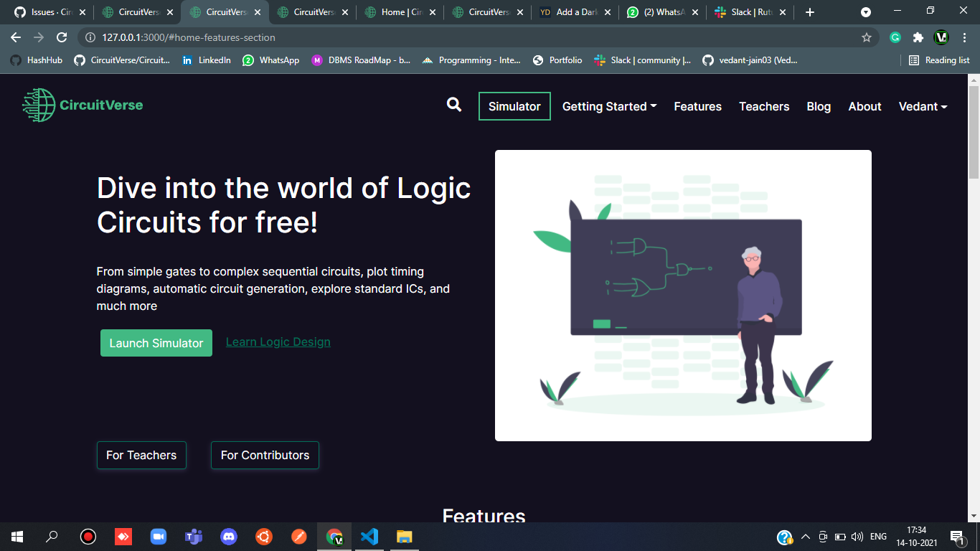Open the Vedant account dropdown
The width and height of the screenshot is (980, 551).
click(x=923, y=106)
